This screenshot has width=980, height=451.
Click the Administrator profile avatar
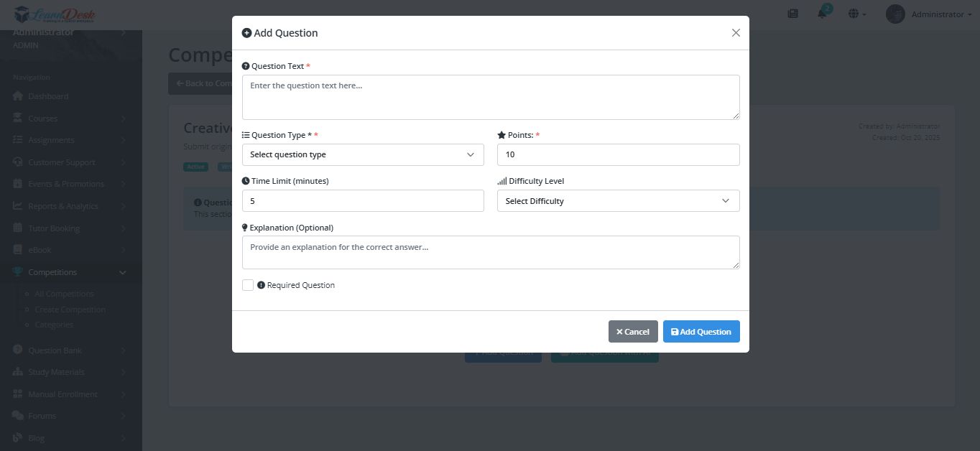pyautogui.click(x=895, y=14)
